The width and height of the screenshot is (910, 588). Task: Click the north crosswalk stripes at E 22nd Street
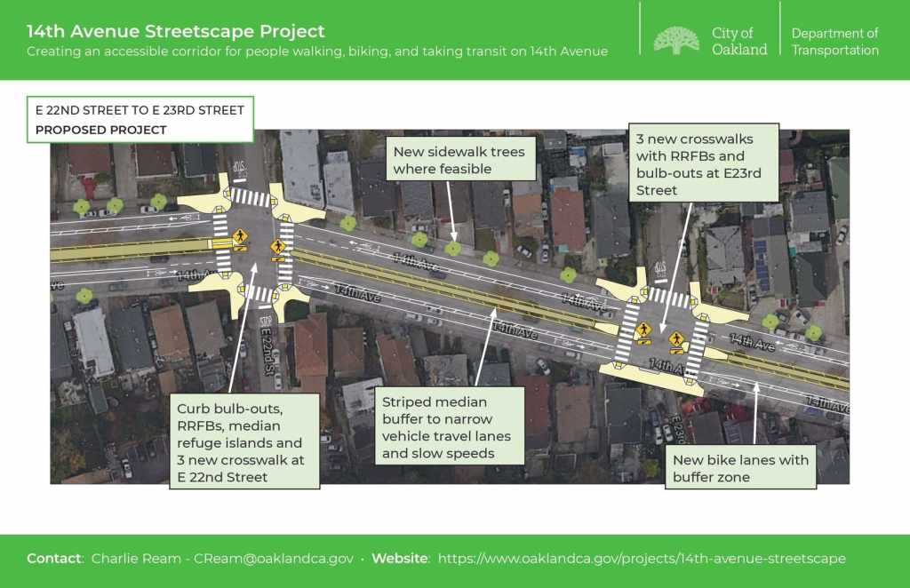250,198
